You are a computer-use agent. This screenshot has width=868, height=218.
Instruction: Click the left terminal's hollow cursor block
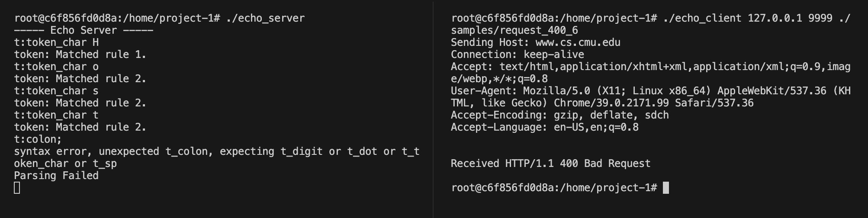[x=17, y=188]
